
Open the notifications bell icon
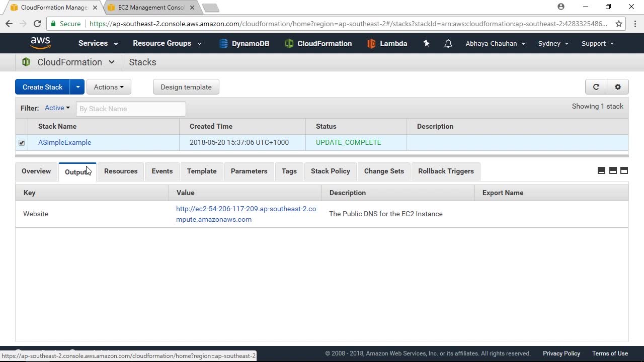(448, 44)
